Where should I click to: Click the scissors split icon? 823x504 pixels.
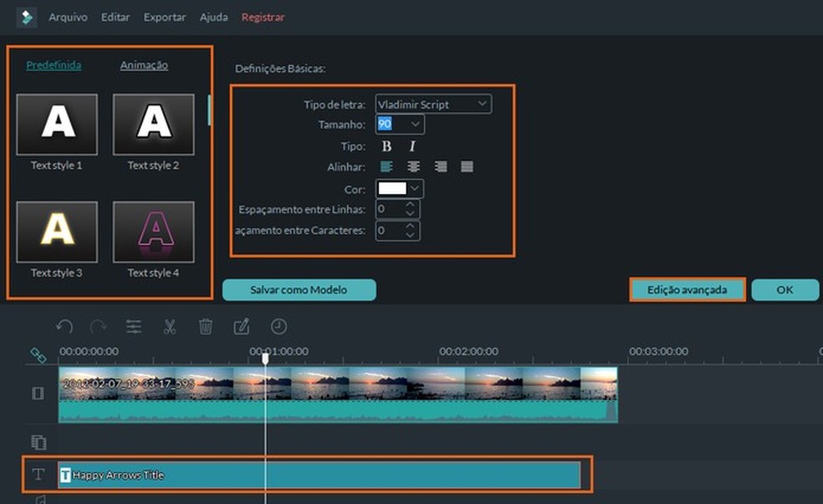pos(170,327)
